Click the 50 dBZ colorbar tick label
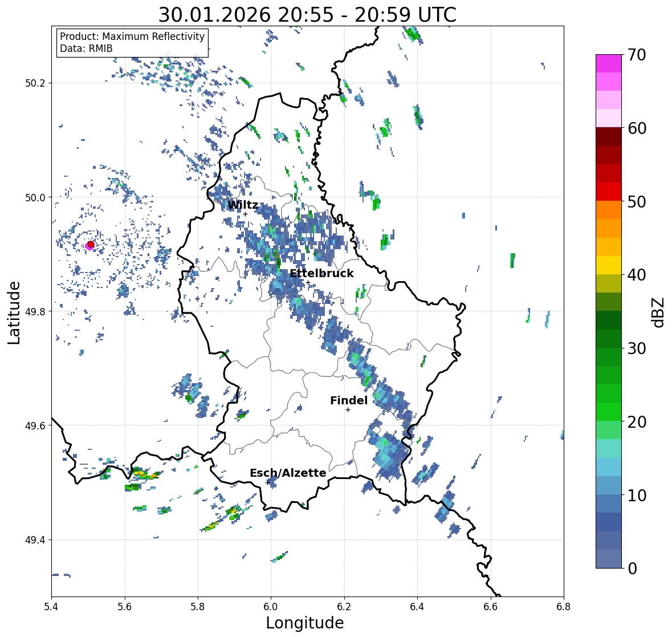Image resolution: width=672 pixels, height=637 pixels. [637, 201]
